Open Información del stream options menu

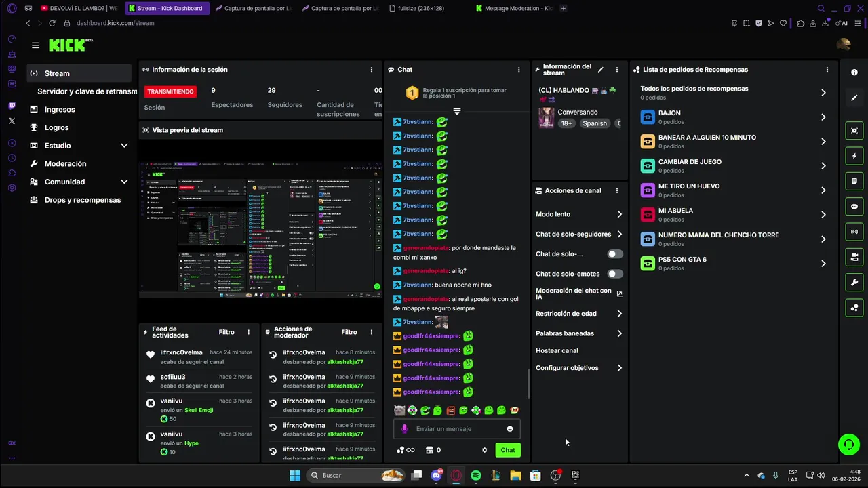(616, 70)
